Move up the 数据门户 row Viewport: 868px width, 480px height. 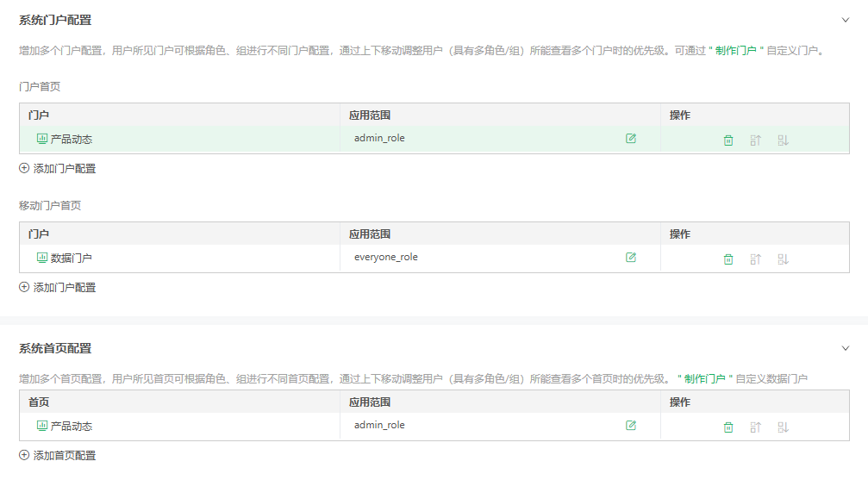pos(756,259)
